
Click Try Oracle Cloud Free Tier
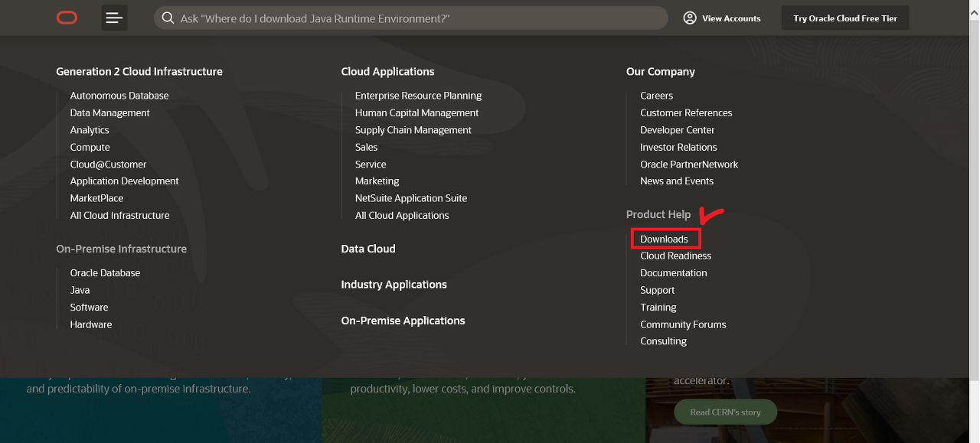pyautogui.click(x=845, y=18)
